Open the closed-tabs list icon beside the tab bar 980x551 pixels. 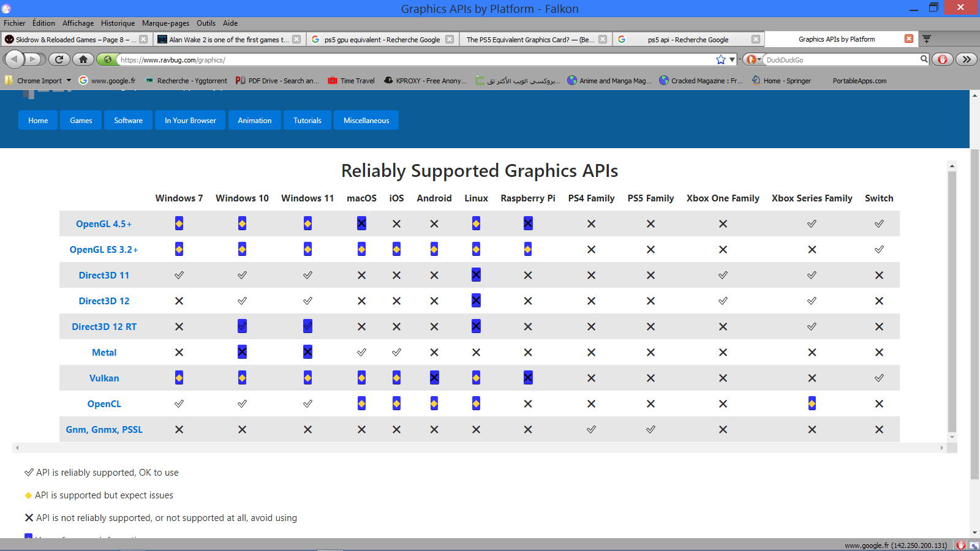[927, 39]
